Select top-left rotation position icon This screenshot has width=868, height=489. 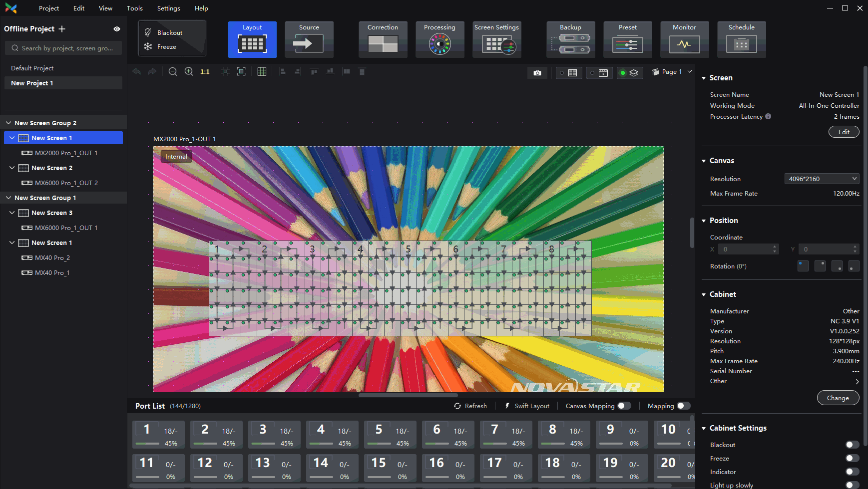click(803, 266)
